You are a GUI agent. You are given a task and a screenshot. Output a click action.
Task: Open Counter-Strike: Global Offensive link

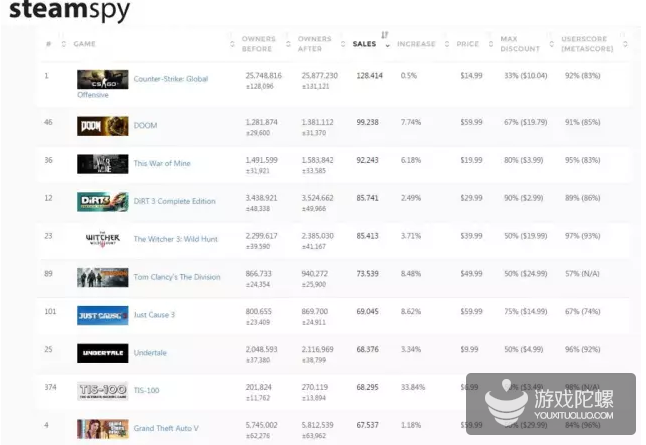[x=171, y=79]
